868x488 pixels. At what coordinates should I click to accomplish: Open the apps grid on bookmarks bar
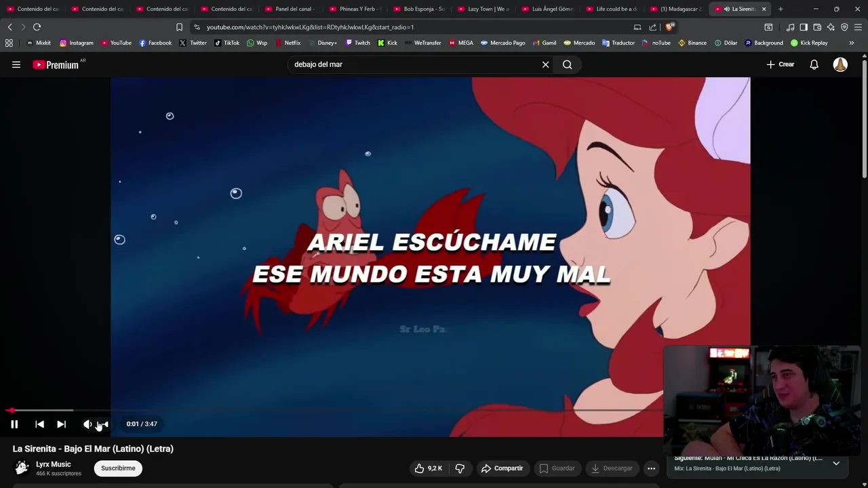[9, 43]
